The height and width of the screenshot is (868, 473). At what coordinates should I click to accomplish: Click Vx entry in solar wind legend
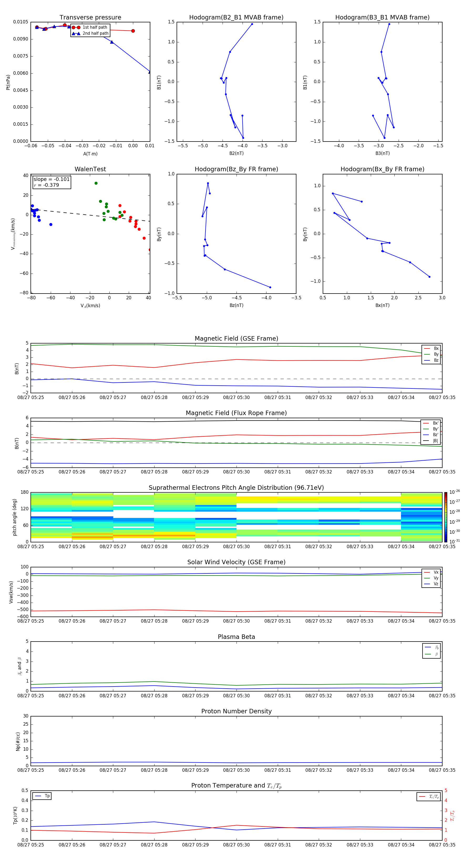[431, 572]
